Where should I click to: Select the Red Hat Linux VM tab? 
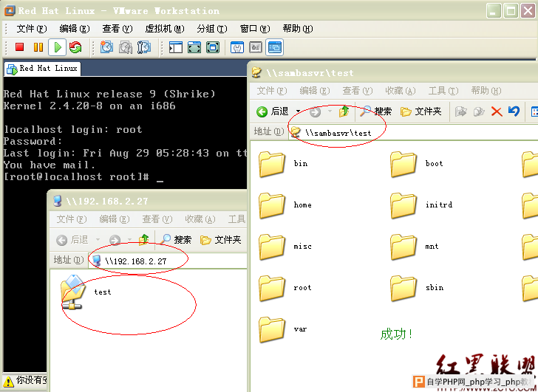click(x=42, y=69)
